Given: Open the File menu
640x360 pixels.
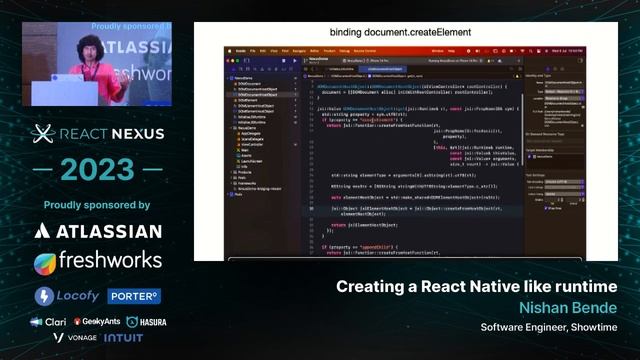Looking at the screenshot, I should pos(253,51).
